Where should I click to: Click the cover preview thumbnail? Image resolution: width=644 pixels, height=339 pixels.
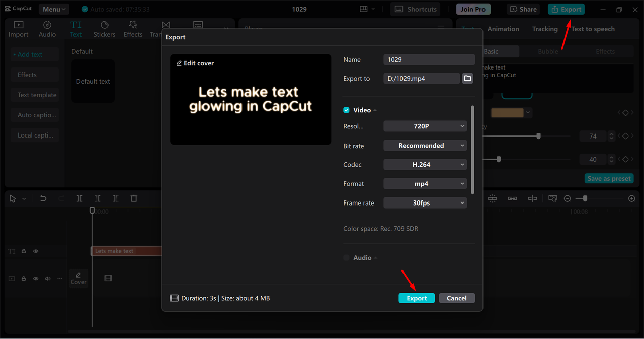[251, 99]
